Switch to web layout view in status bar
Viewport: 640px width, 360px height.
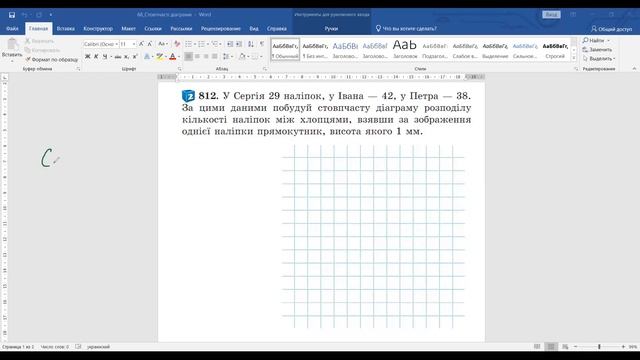coord(565,347)
